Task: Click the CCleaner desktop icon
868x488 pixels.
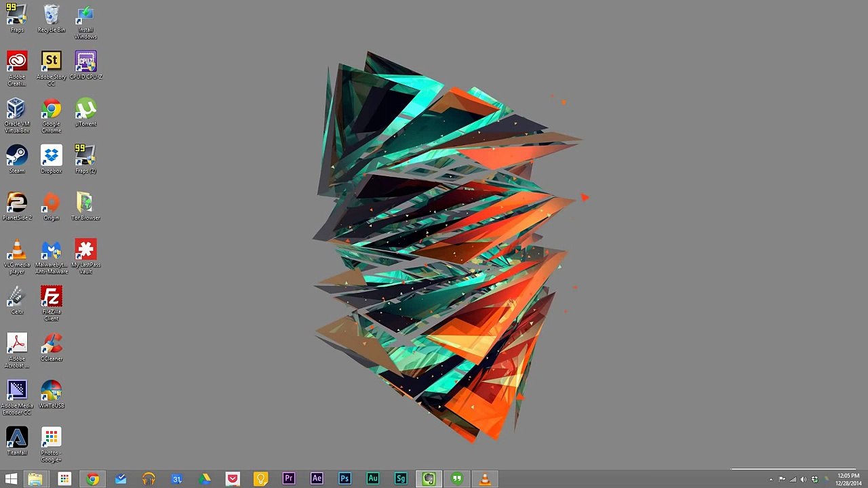Action: click(52, 347)
